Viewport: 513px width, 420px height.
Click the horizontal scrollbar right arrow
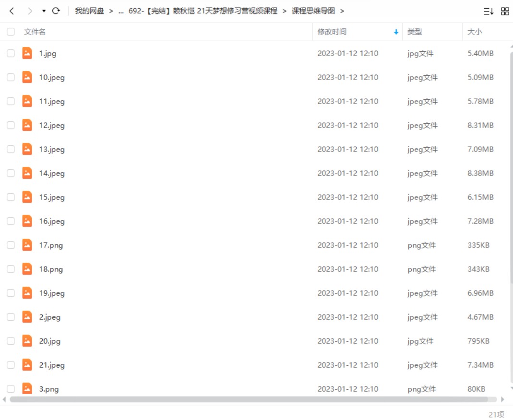502,399
